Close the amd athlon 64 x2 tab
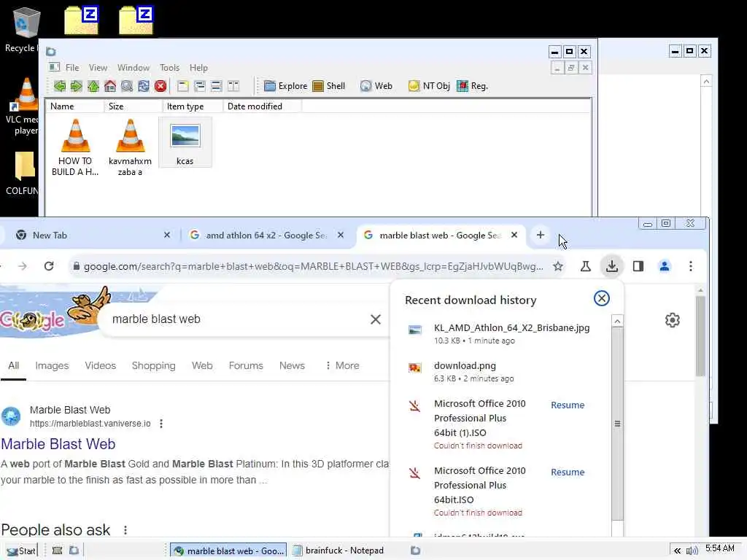 coord(341,236)
